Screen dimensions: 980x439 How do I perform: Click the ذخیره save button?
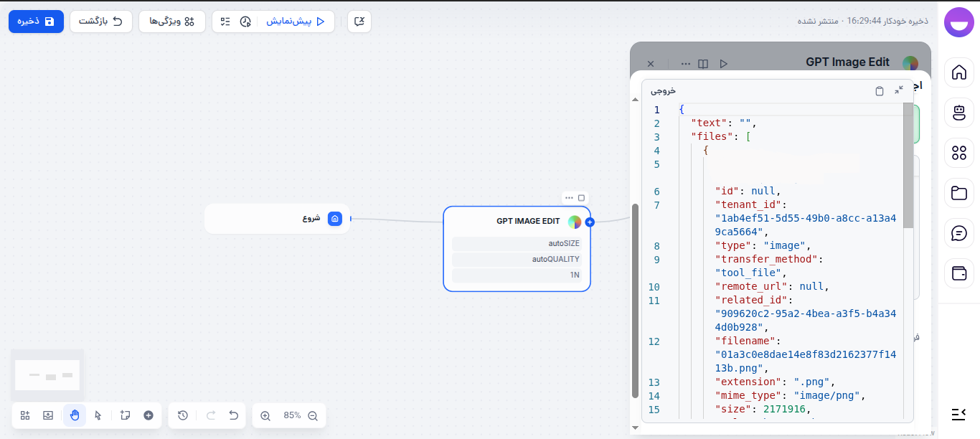coord(36,22)
